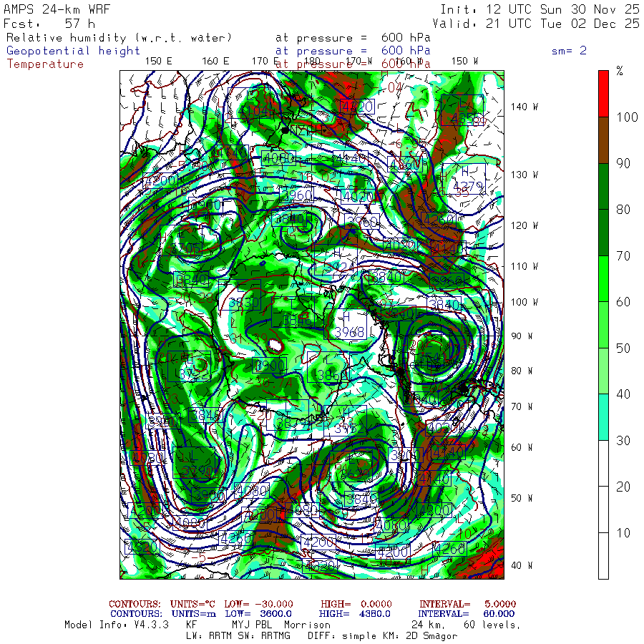The width and height of the screenshot is (644, 644).
Task: Click the brown 90–100% color bar segment
Action: (x=603, y=140)
